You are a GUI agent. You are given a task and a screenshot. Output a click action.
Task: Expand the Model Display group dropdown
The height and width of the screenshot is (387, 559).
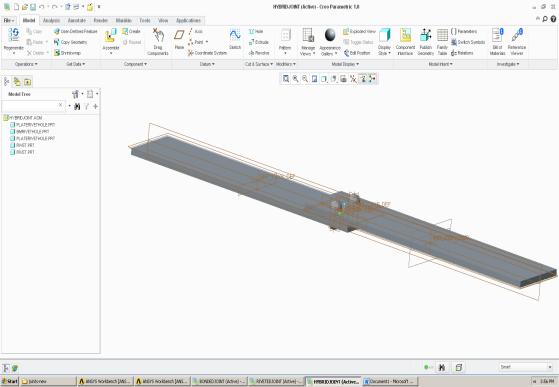point(345,64)
